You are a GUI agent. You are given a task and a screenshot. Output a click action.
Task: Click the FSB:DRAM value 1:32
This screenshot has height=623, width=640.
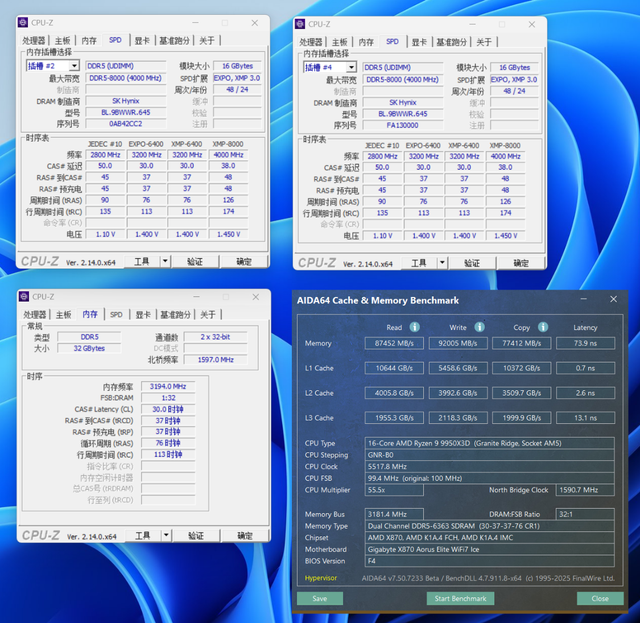point(168,398)
